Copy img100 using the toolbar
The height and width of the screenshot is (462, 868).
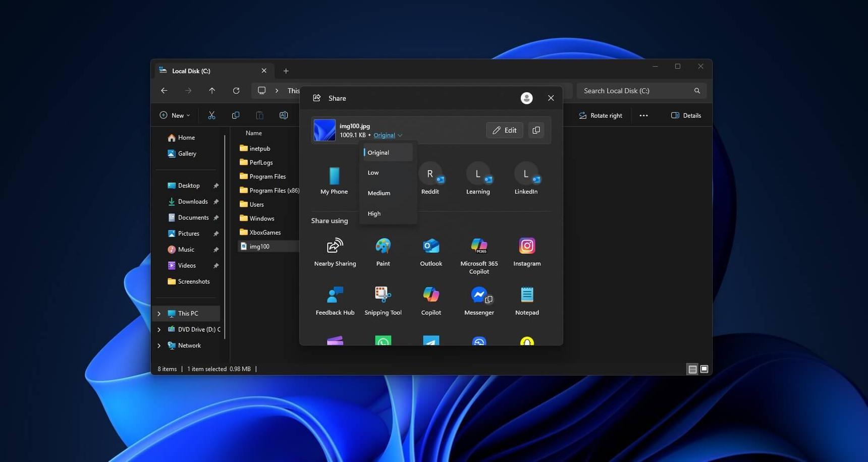click(235, 115)
